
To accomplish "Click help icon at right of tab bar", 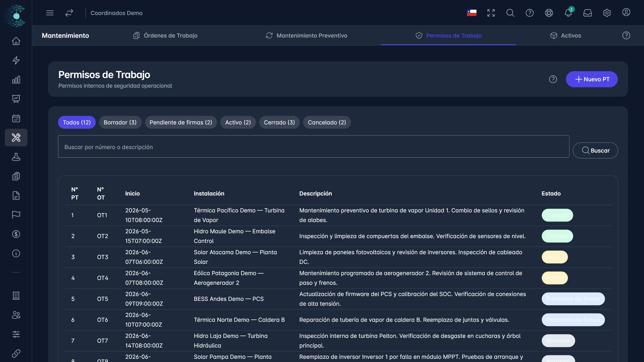I will point(626,35).
